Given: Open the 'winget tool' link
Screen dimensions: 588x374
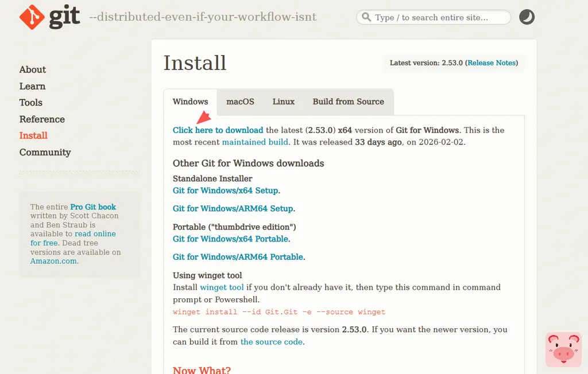Looking at the screenshot, I should coord(222,287).
